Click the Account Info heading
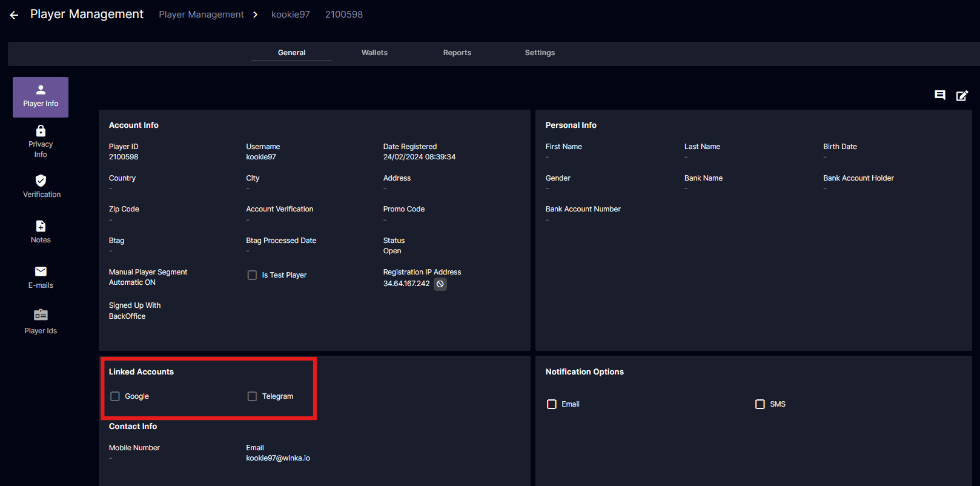Image resolution: width=980 pixels, height=486 pixels. click(x=134, y=125)
